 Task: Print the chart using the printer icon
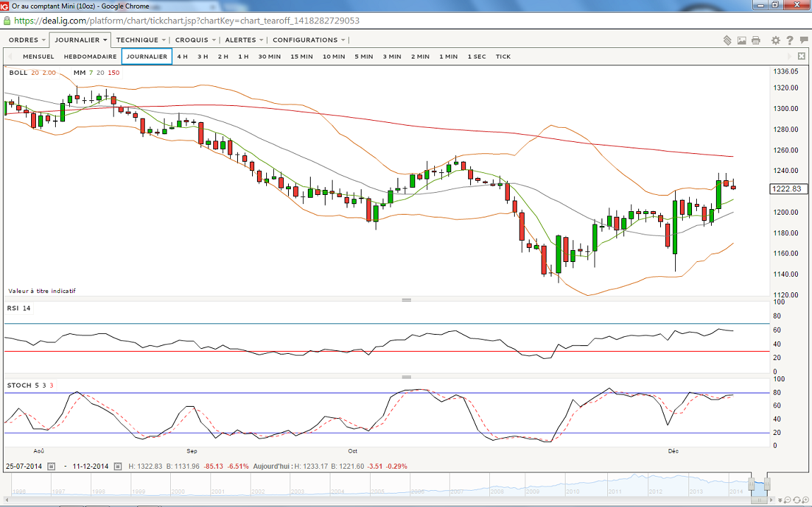tap(756, 40)
